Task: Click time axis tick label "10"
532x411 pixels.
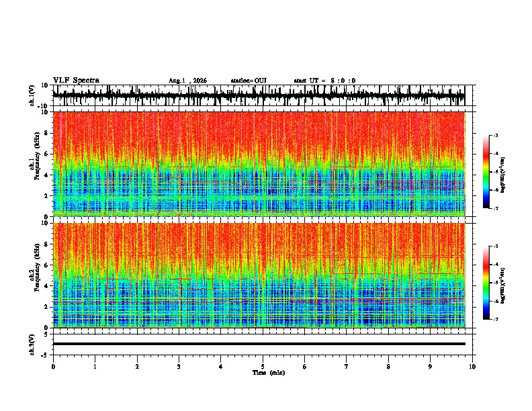Action: coord(472,367)
